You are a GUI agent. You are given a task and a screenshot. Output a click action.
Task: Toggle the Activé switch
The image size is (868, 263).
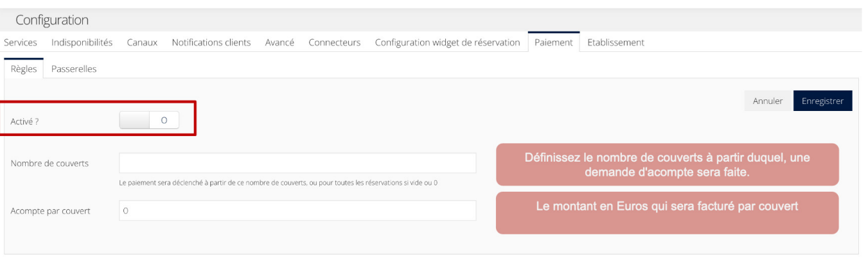[149, 120]
